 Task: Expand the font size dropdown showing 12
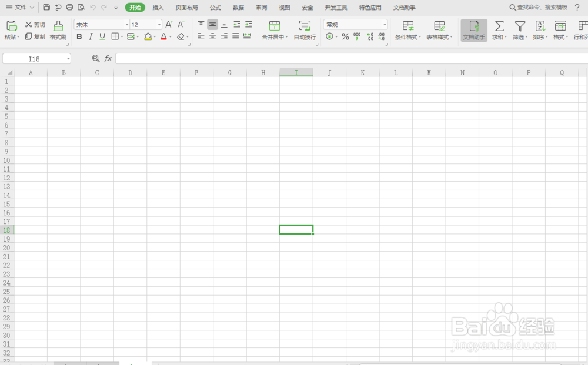tap(159, 24)
